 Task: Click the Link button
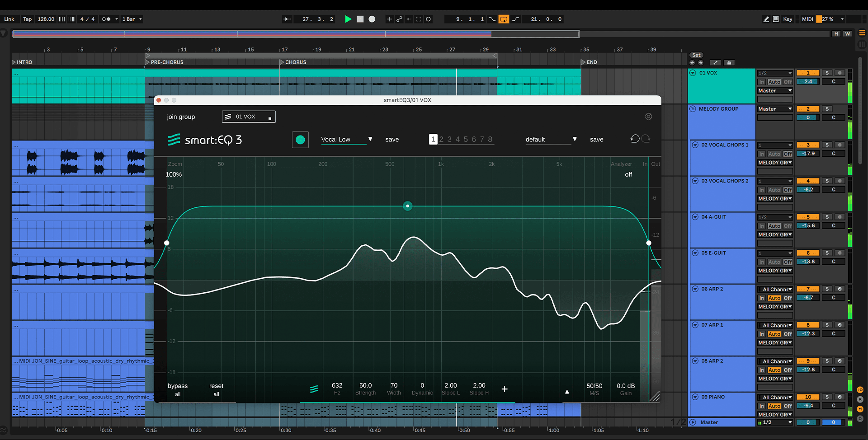(9, 19)
